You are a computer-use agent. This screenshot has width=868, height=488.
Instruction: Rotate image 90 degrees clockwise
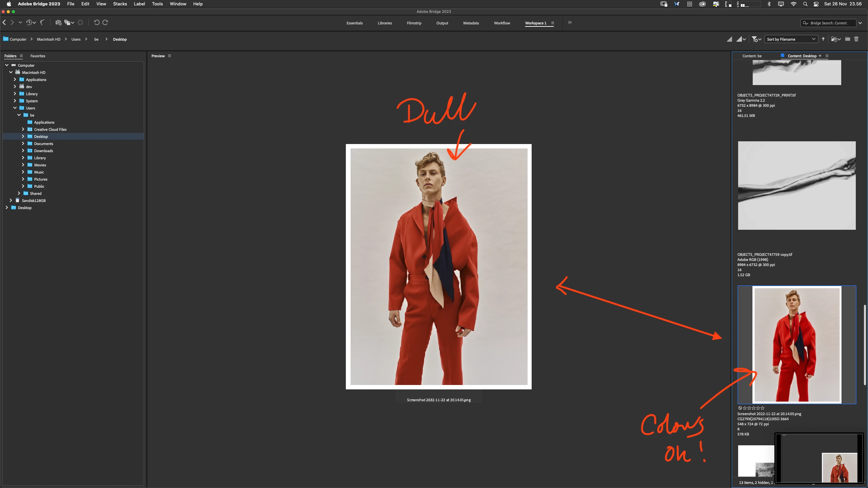[x=105, y=22]
